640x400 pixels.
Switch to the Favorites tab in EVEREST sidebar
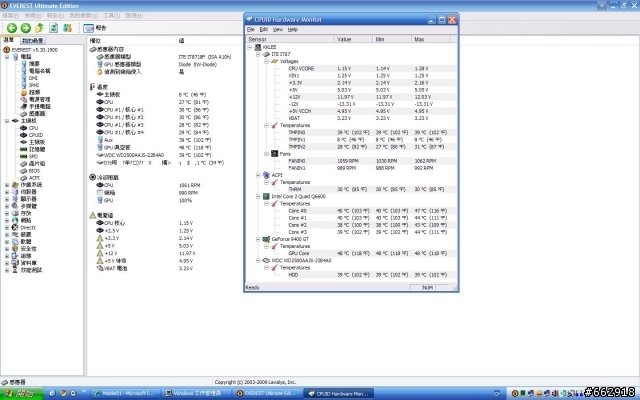coord(32,40)
